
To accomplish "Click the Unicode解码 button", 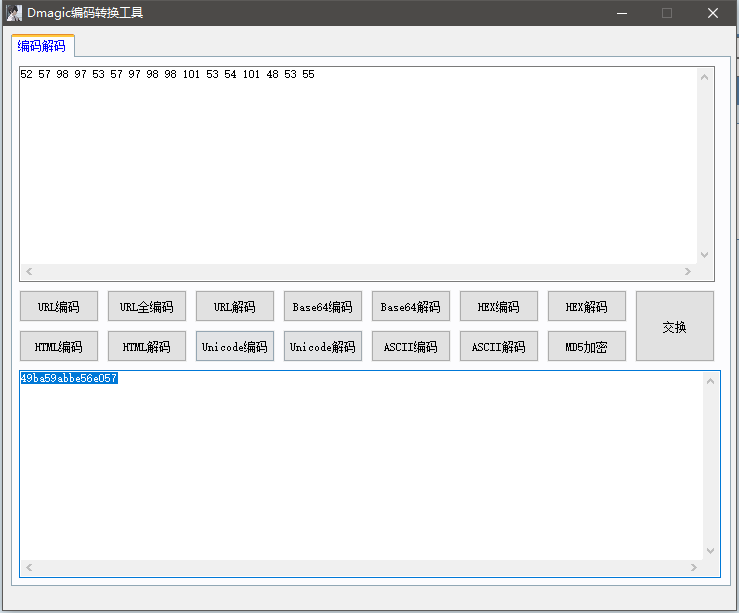I will (323, 346).
